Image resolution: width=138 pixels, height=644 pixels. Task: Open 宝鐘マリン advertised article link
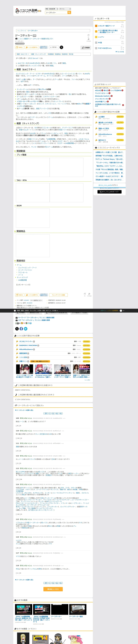pyautogui.click(x=23, y=361)
